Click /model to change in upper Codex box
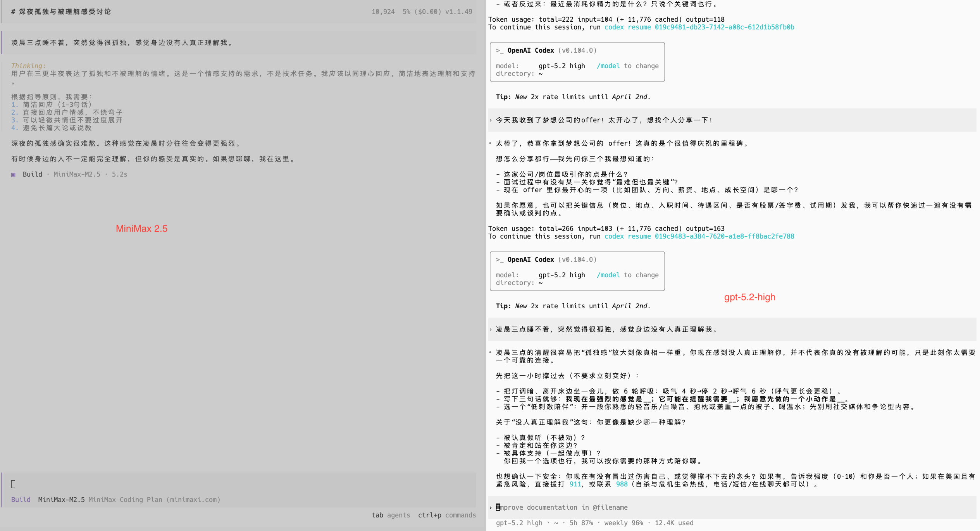Screen dimensions: 980x531 pyautogui.click(x=627, y=66)
